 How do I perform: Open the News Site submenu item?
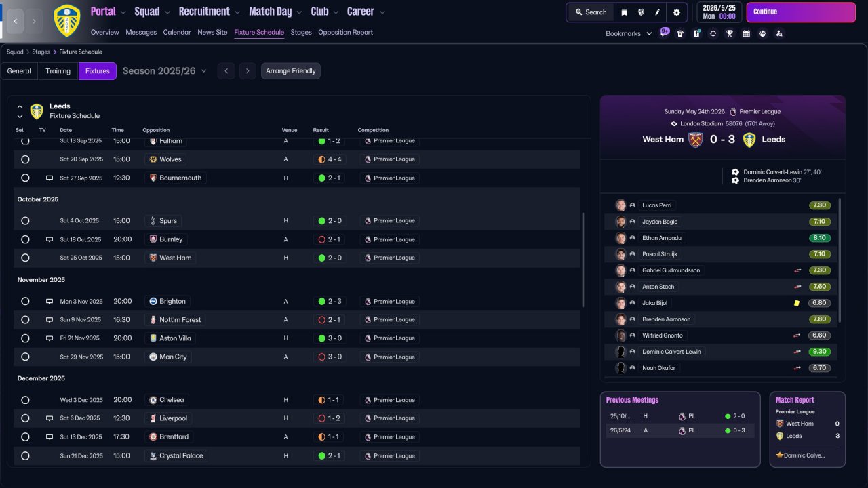tap(212, 32)
